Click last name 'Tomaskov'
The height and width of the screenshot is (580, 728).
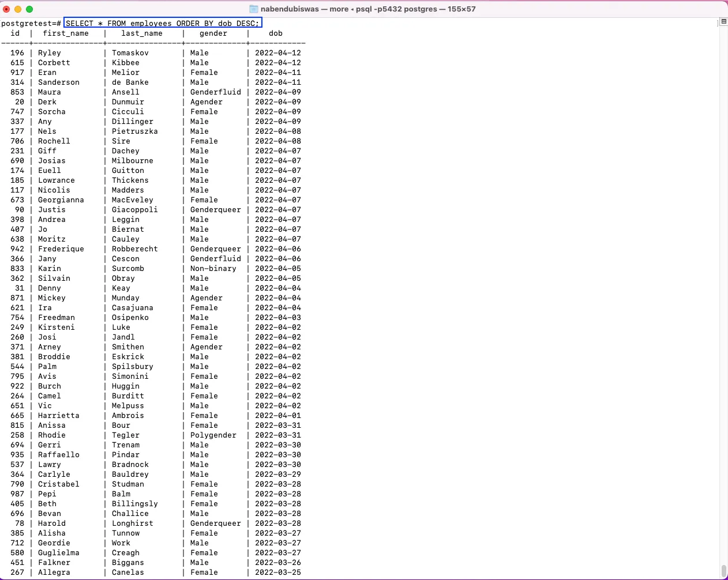point(130,53)
